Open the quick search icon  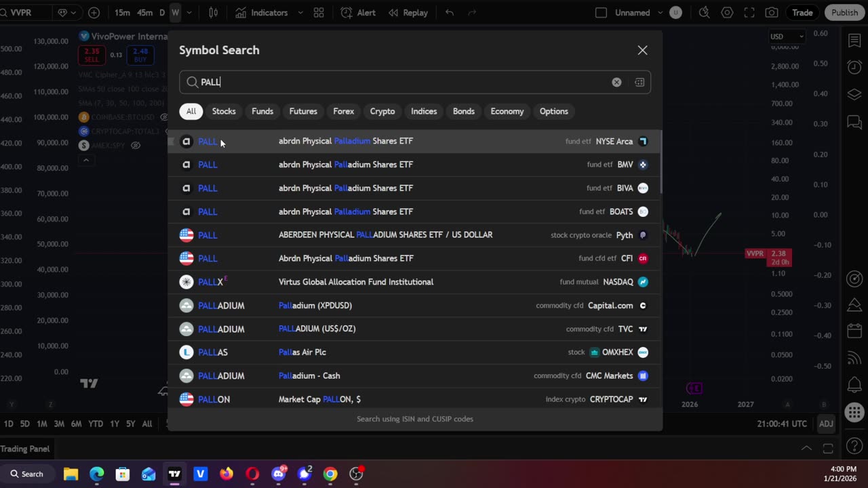tap(705, 12)
